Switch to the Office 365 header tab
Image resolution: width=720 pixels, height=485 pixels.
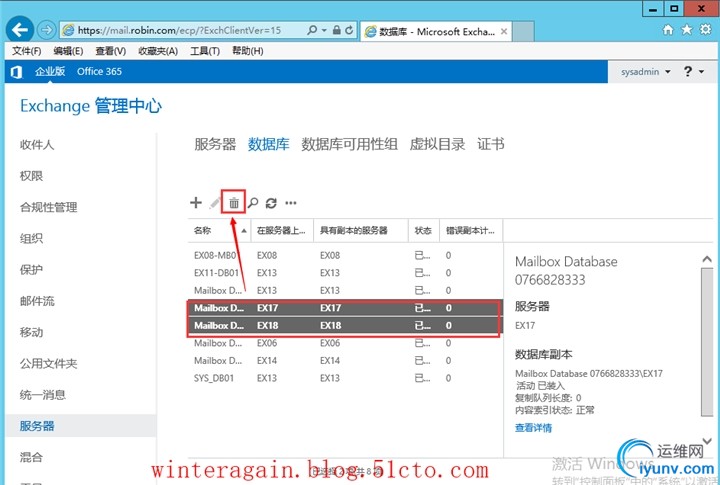coord(99,71)
